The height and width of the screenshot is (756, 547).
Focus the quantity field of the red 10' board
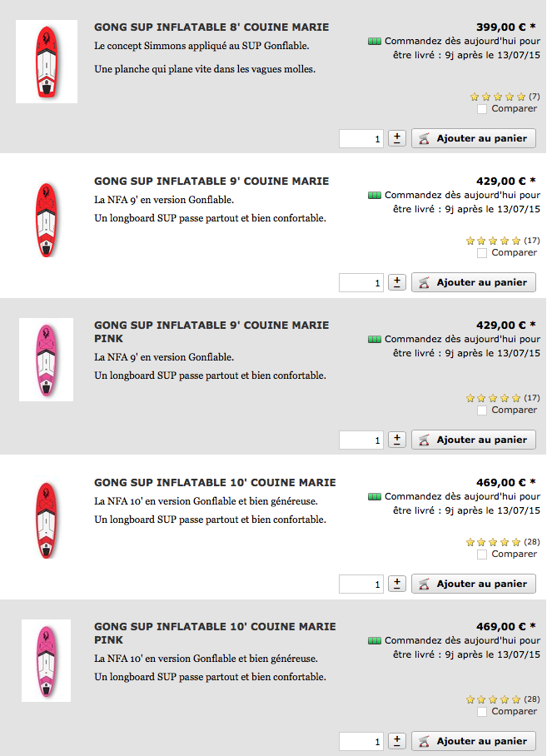(361, 584)
